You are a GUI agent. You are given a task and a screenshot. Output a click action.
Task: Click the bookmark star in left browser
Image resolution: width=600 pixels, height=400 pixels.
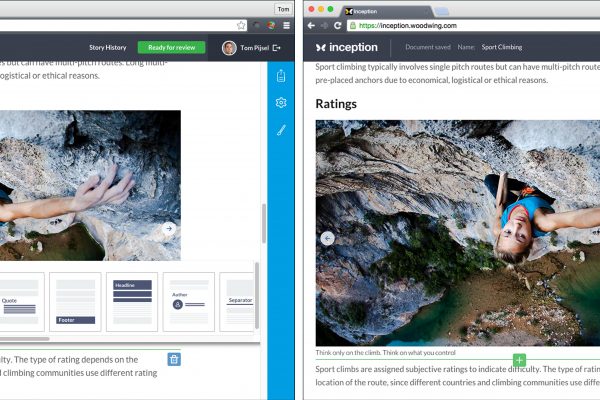[241, 25]
